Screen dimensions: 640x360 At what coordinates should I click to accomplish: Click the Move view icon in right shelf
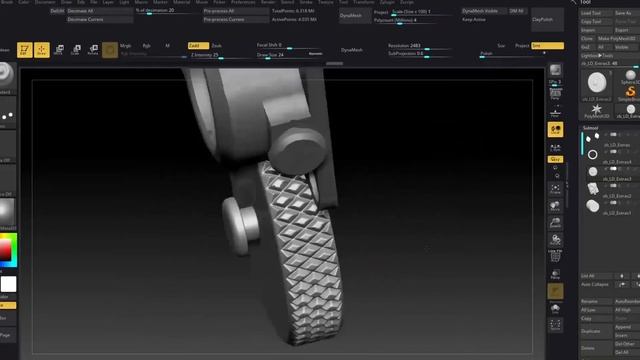pos(555,206)
